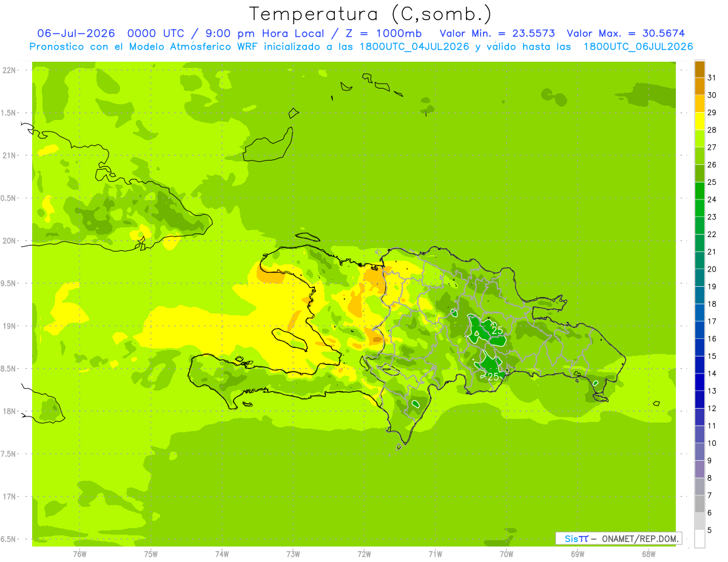728x562 pixels.
Task: Pick the orange legend swatch between 30 and 31
Action: tap(699, 87)
